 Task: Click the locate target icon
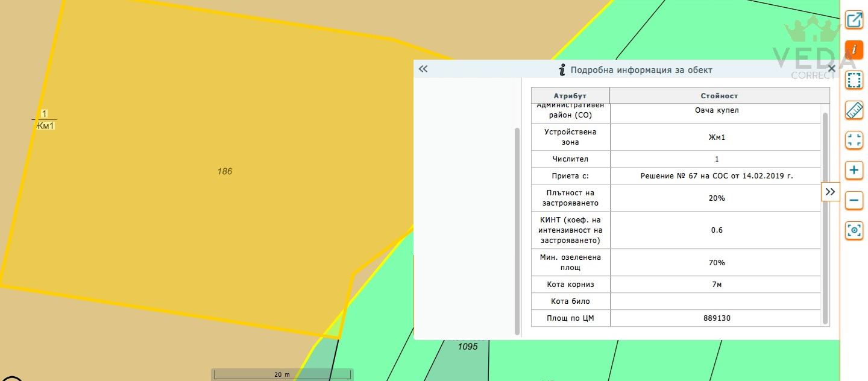pos(854,230)
